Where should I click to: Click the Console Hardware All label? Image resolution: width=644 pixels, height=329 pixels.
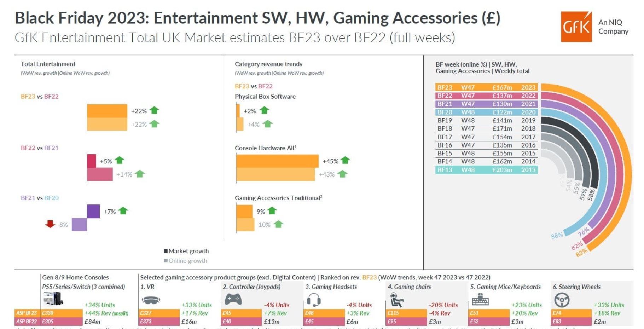(x=266, y=148)
